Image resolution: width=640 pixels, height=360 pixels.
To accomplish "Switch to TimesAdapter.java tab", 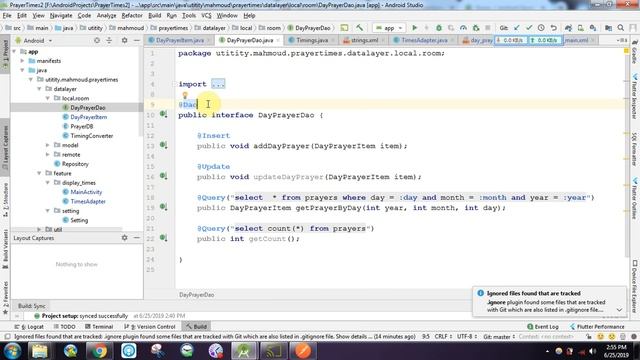I will [424, 40].
